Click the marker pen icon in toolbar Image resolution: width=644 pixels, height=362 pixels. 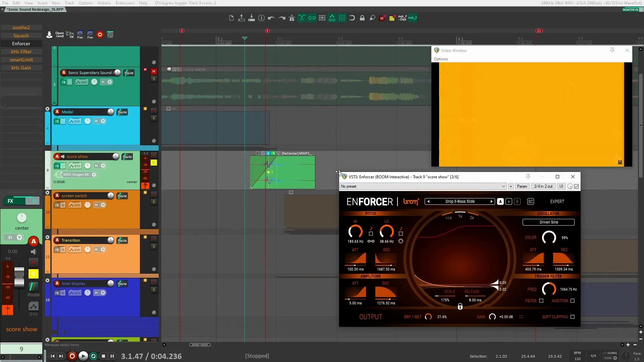click(372, 18)
